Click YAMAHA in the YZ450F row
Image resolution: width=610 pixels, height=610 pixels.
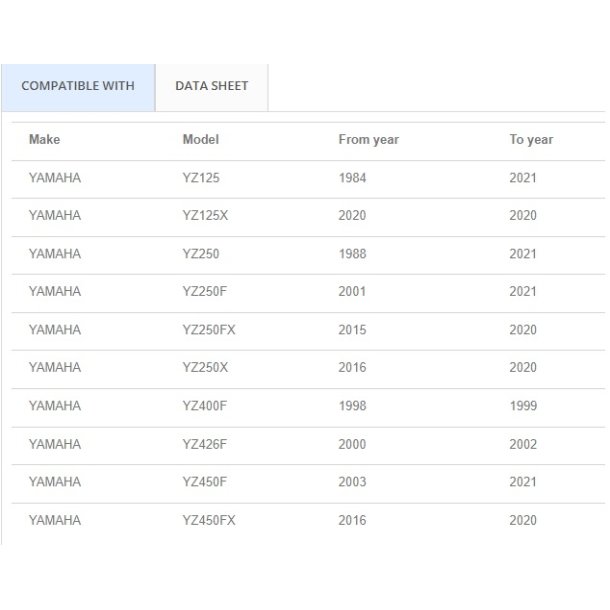coord(55,482)
